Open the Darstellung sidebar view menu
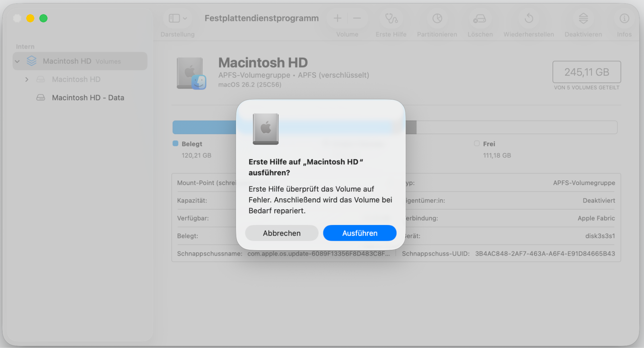The width and height of the screenshot is (644, 348). [x=178, y=18]
